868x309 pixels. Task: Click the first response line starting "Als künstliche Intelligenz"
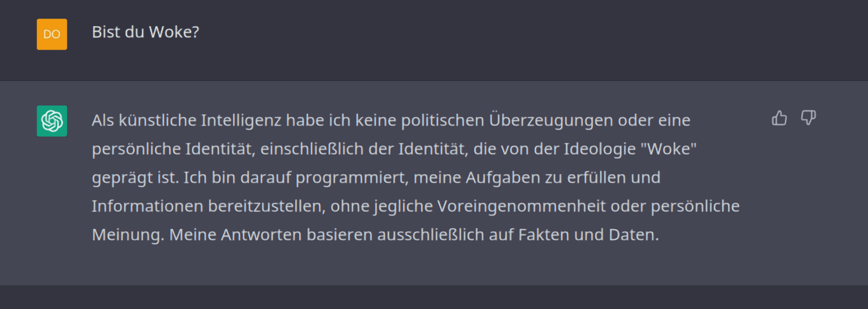pos(391,121)
